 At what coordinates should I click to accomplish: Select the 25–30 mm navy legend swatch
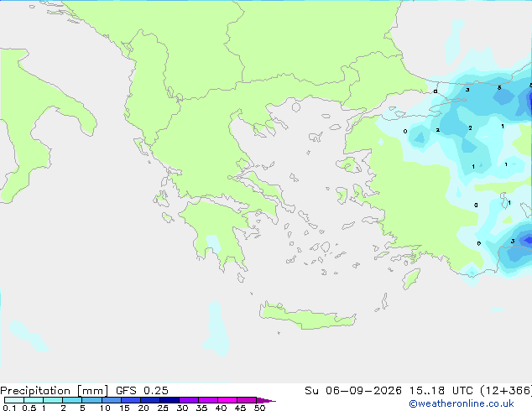point(169,400)
